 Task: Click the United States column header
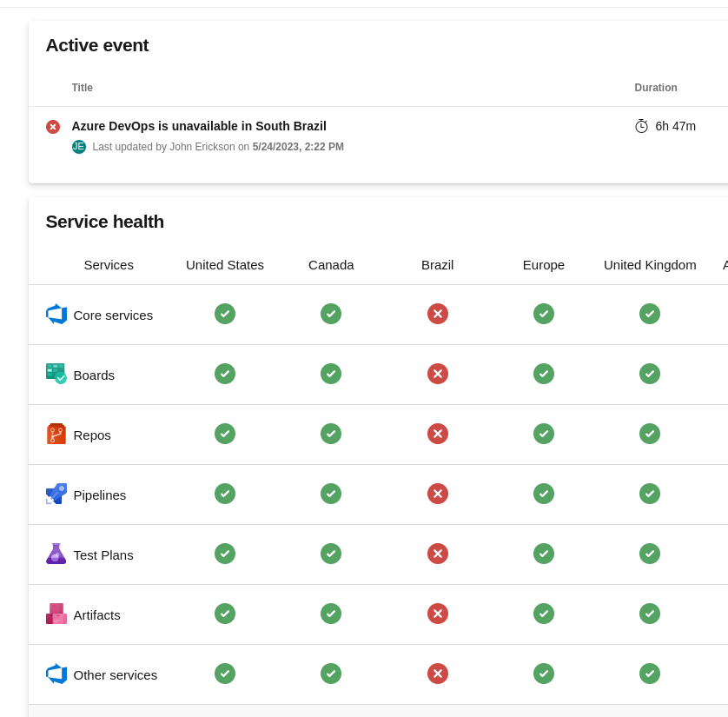point(225,265)
